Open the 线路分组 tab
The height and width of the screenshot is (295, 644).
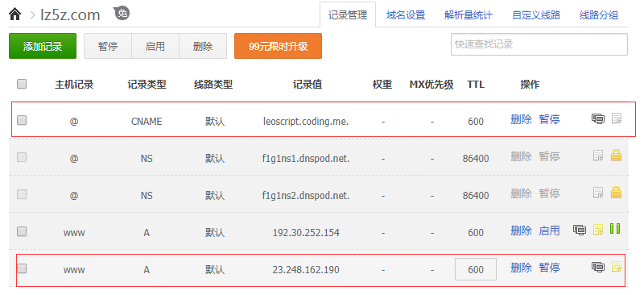[x=599, y=15]
